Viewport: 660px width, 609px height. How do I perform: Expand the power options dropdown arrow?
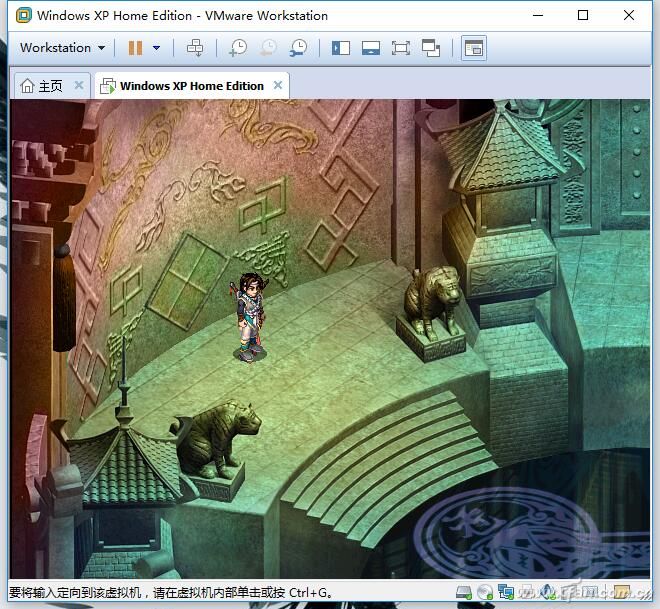[156, 48]
